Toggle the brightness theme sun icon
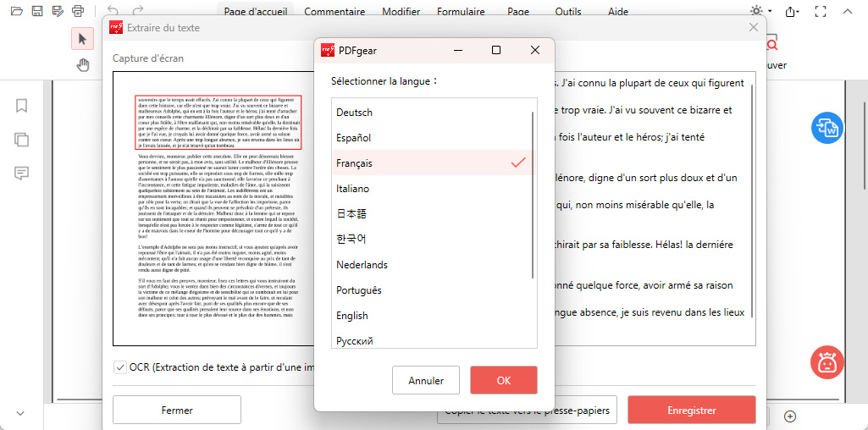 tap(755, 11)
